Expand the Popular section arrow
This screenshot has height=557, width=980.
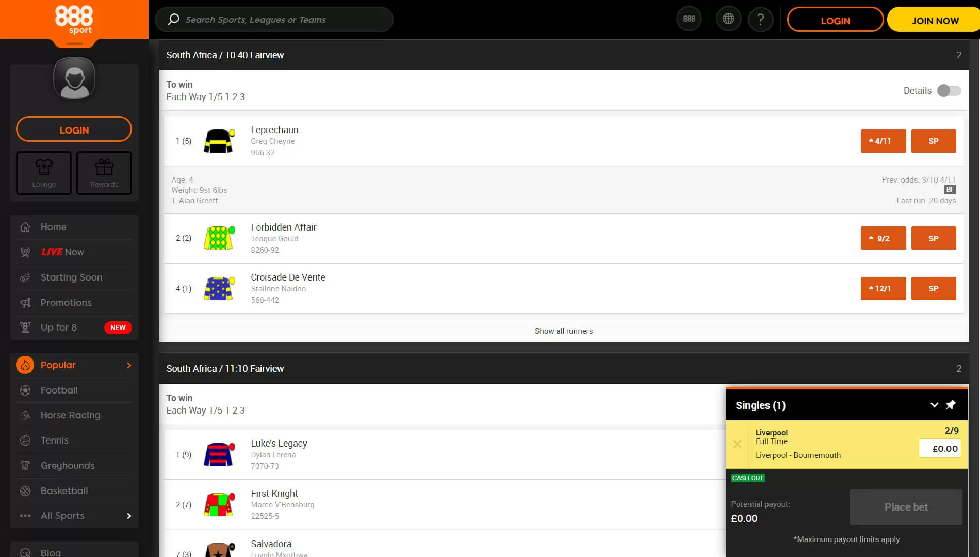(x=129, y=365)
